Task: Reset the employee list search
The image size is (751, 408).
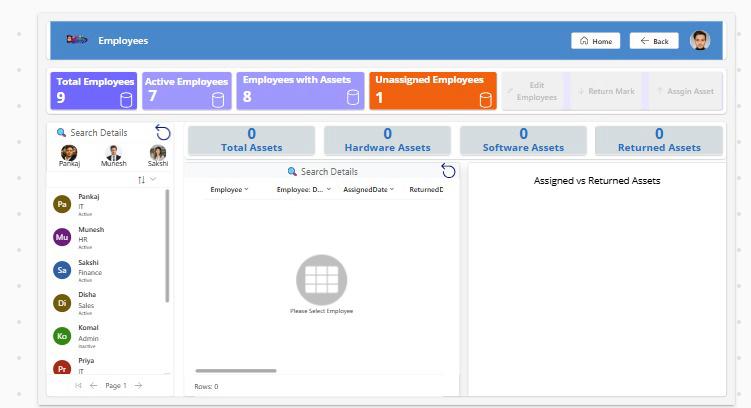Action: (163, 133)
